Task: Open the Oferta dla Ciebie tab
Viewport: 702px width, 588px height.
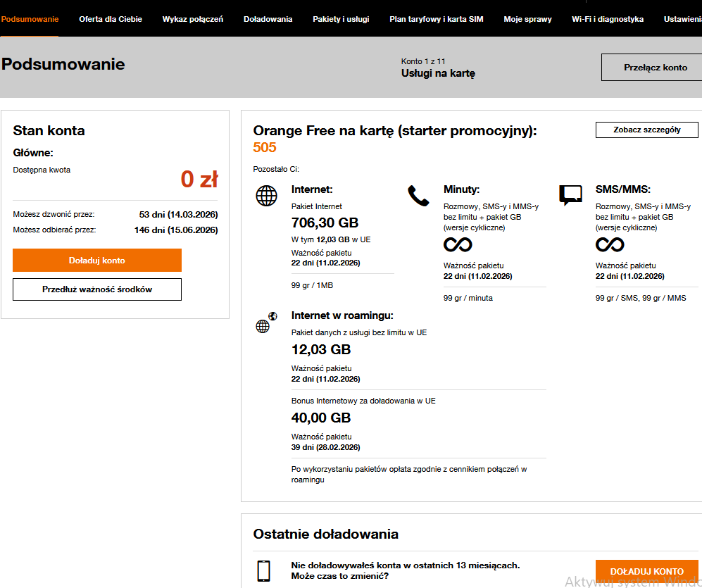Action: click(111, 19)
